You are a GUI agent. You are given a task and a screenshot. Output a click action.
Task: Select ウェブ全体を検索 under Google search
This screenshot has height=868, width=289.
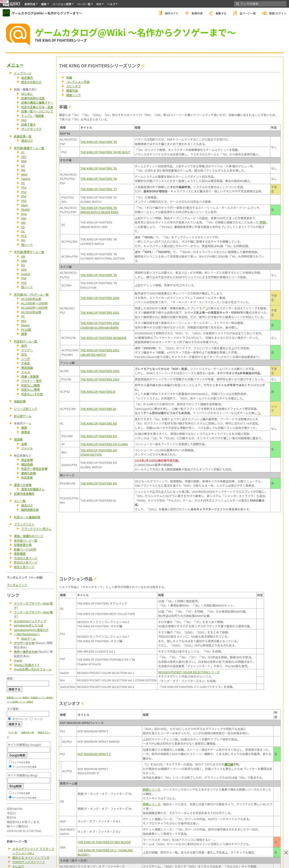[10, 761]
